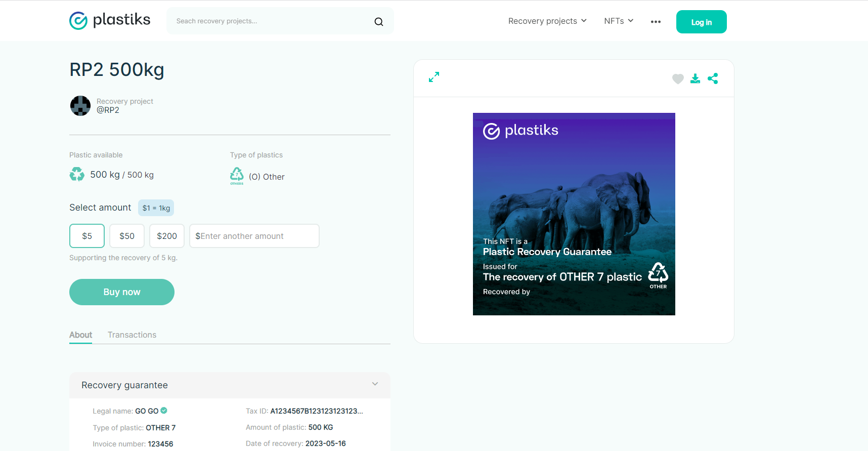Click Supporting the recovery of 5 kg text
Image resolution: width=868 pixels, height=451 pixels.
point(123,258)
